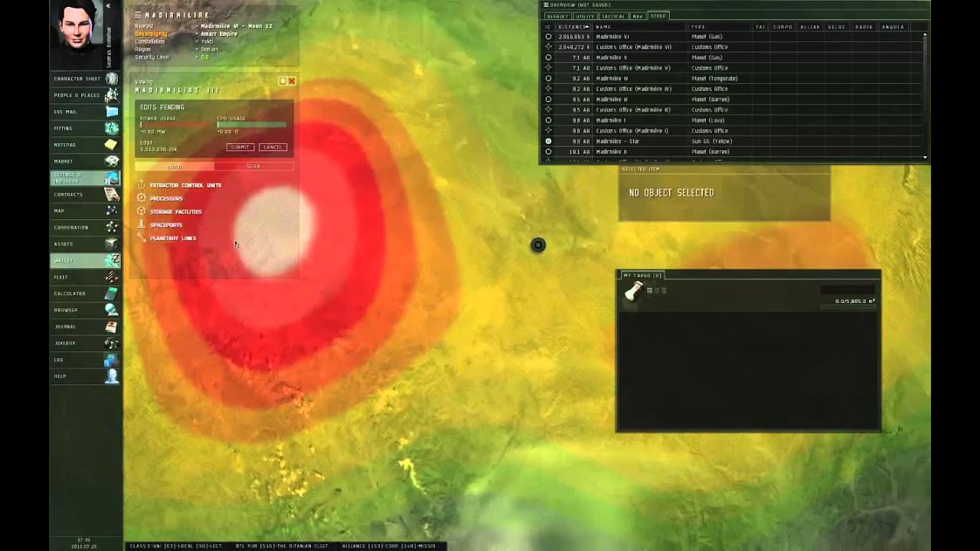
Task: Select Madirmilire VI planet row
Action: pyautogui.click(x=733, y=37)
